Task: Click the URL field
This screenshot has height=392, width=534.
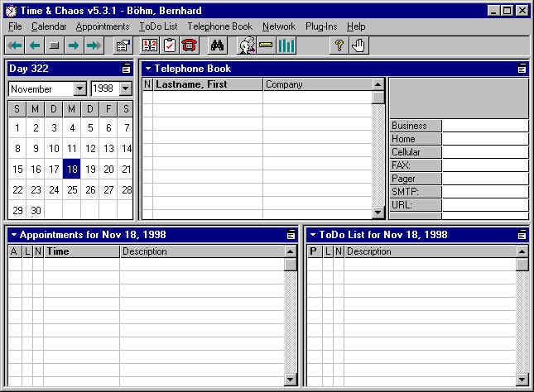Action: point(485,205)
